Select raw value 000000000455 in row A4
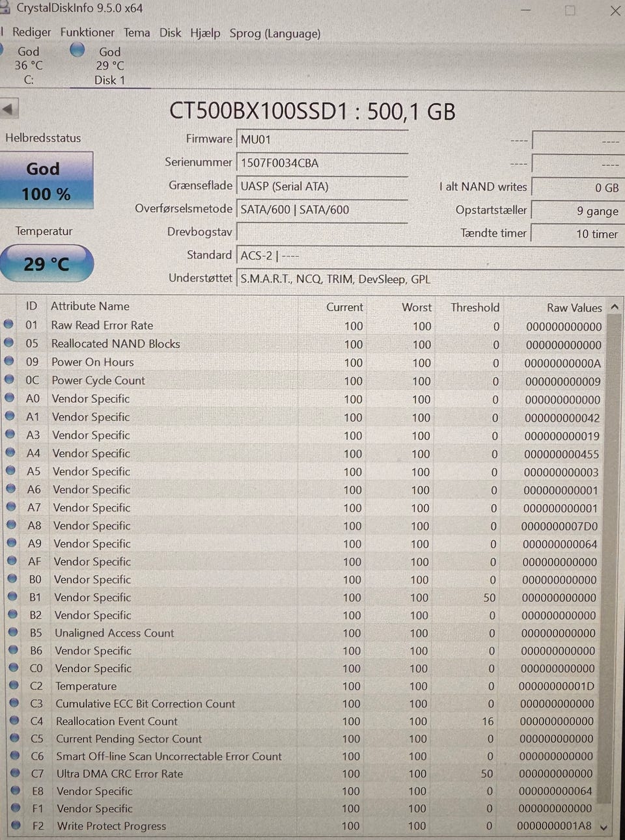Image resolution: width=625 pixels, height=840 pixels. pyautogui.click(x=561, y=454)
